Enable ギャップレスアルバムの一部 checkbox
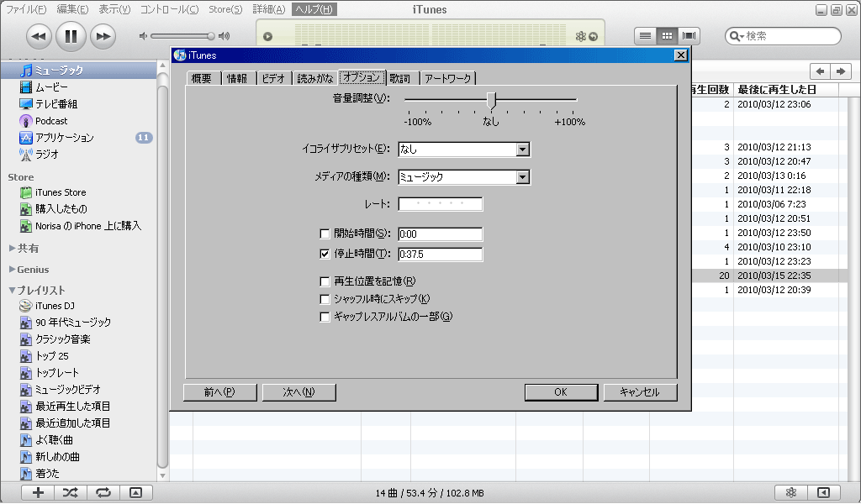This screenshot has width=861, height=504. (x=325, y=317)
